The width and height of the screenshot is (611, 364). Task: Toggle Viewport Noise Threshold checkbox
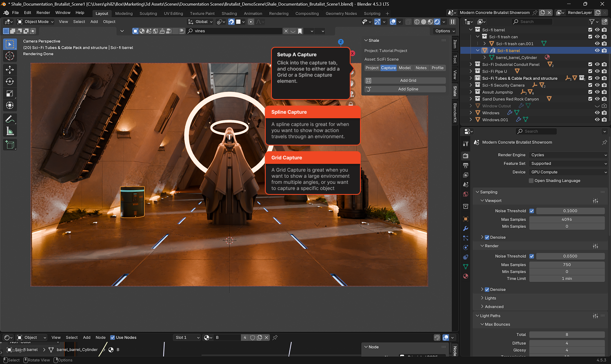[531, 211]
